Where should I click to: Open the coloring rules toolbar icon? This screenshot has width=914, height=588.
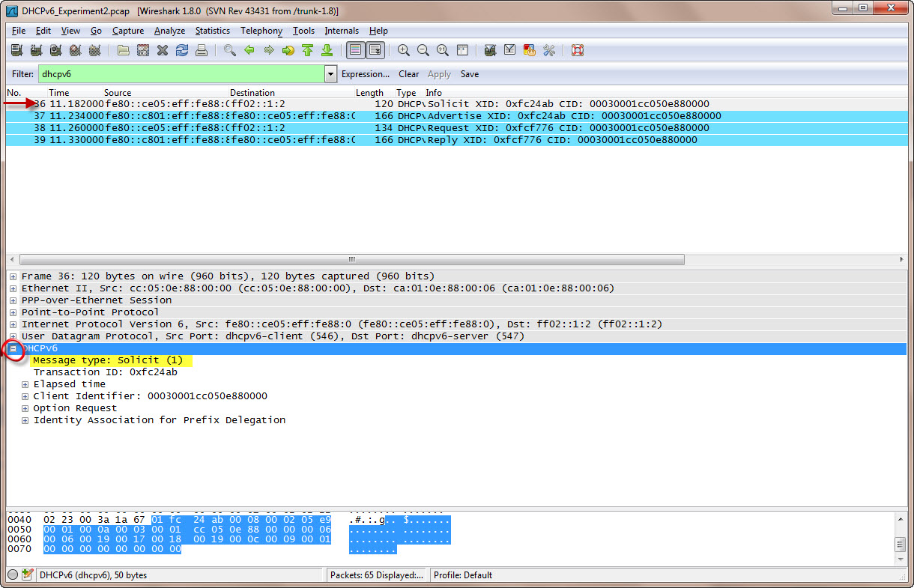click(529, 50)
